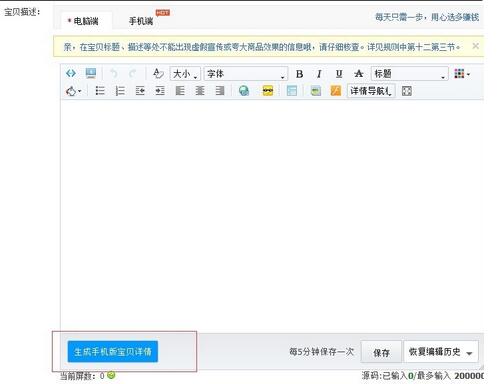Insert a table with the table icon
Viewport: 499px width, 384px height.
(x=292, y=91)
